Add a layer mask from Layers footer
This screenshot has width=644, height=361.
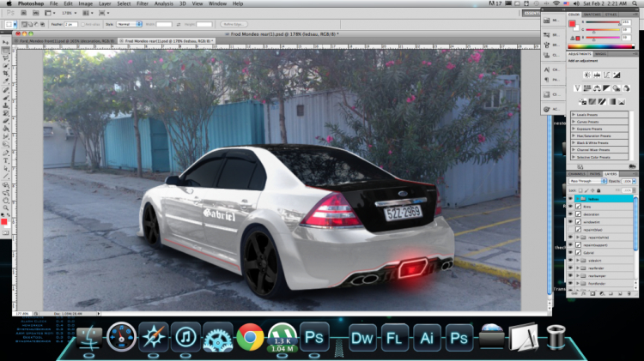click(592, 294)
